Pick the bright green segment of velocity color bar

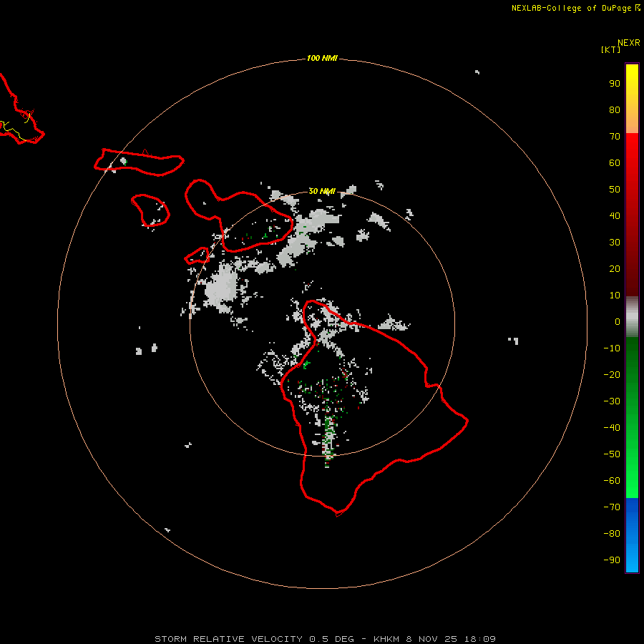coord(632,418)
